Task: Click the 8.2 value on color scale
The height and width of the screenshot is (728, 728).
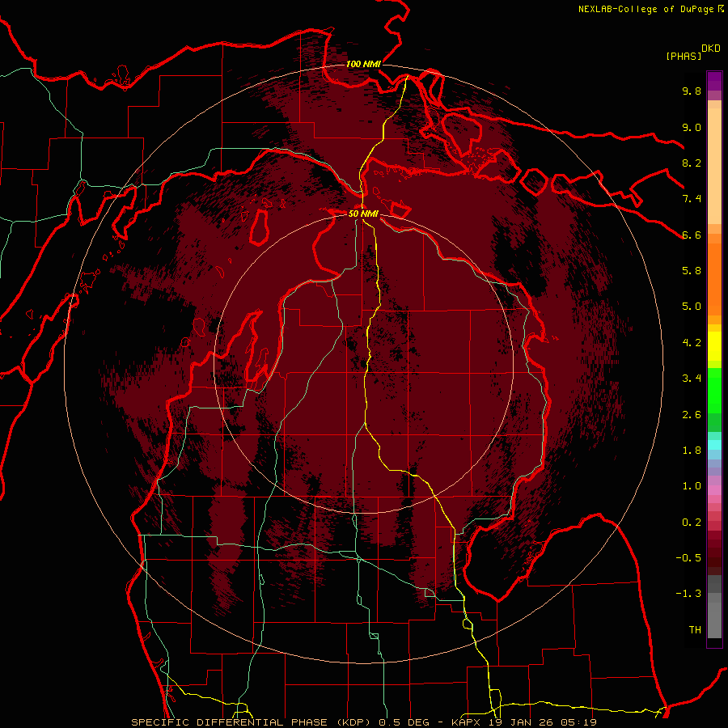Action: [x=692, y=163]
